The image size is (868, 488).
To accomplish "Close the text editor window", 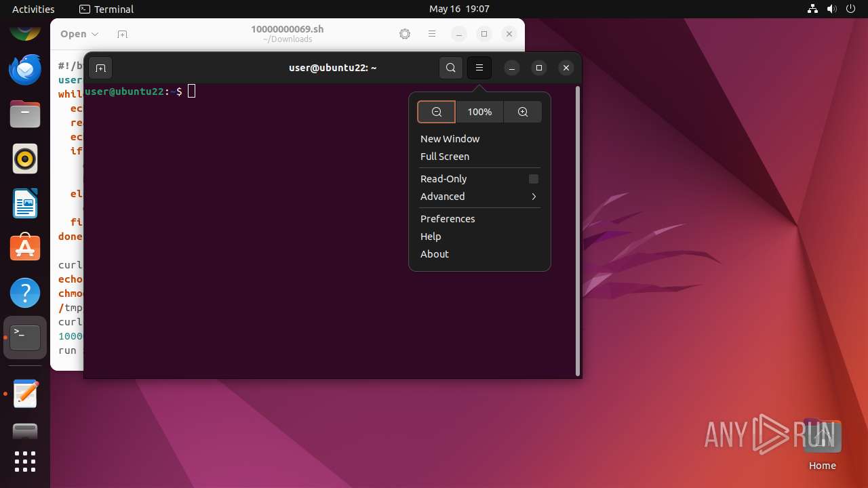I will [509, 34].
